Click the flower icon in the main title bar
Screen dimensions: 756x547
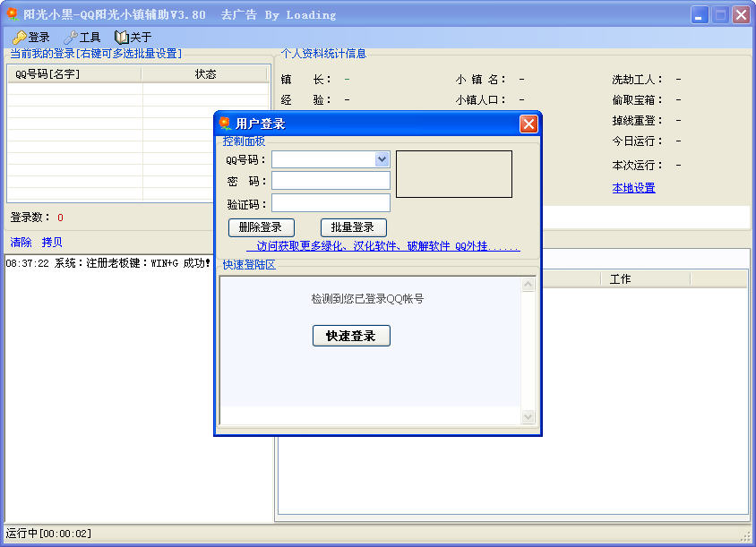pyautogui.click(x=12, y=14)
